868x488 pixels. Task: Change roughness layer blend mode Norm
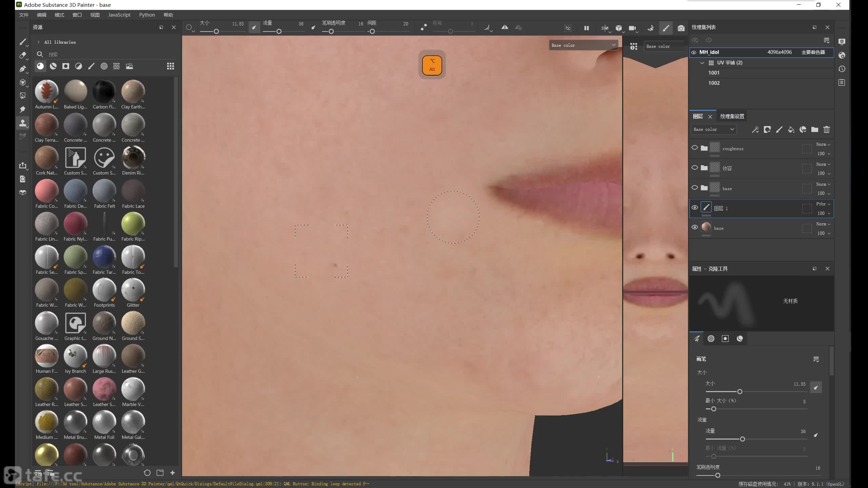tap(823, 144)
